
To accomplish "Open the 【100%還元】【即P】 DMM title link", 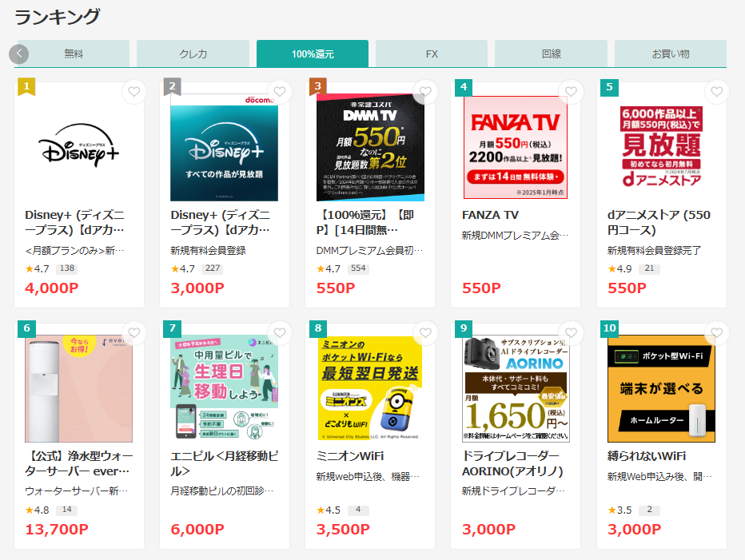I will [x=365, y=222].
